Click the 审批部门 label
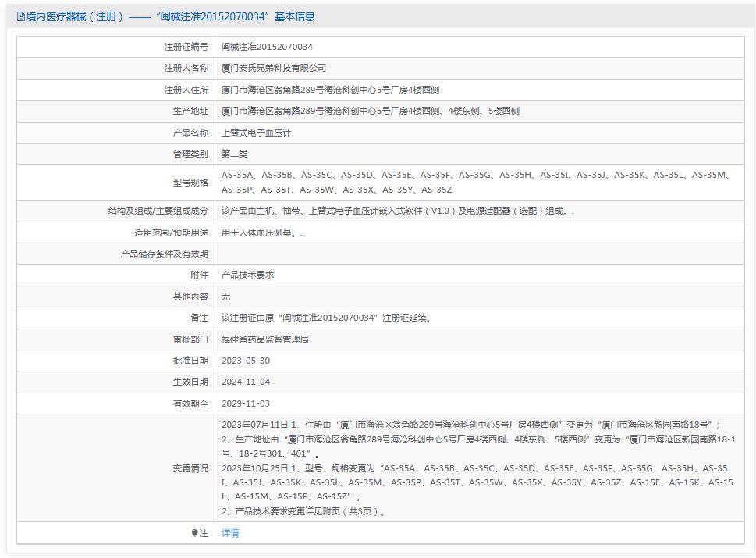This screenshot has height=558, width=756. click(190, 339)
